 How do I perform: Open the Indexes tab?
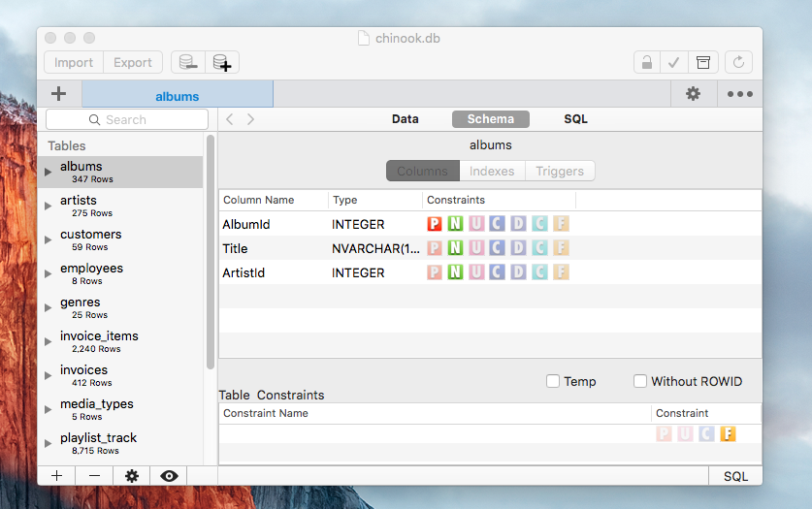[492, 171]
